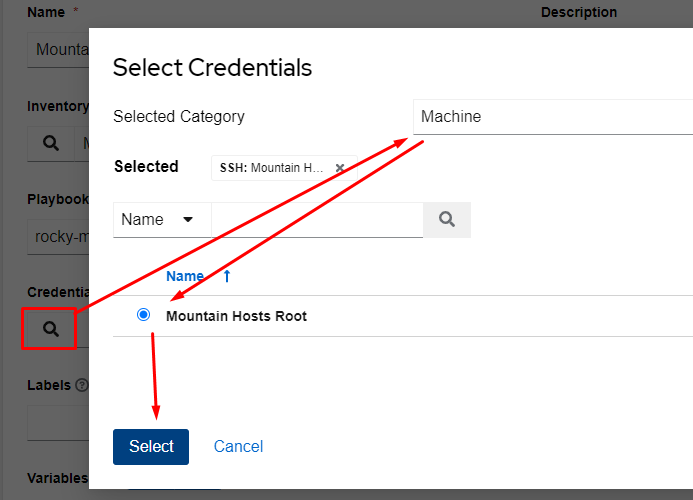Show the Labels help tooltip icon
Viewport: 693px width, 500px height.
(82, 385)
